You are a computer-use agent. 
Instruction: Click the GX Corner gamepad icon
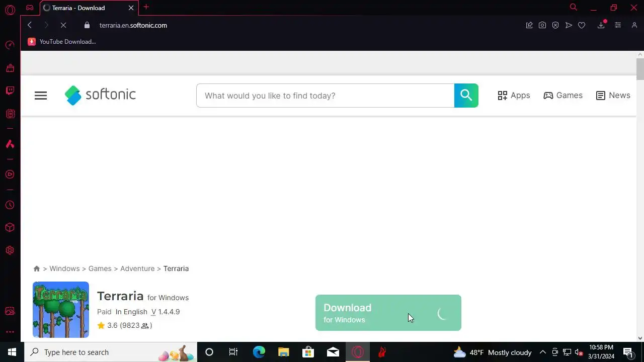point(30,8)
